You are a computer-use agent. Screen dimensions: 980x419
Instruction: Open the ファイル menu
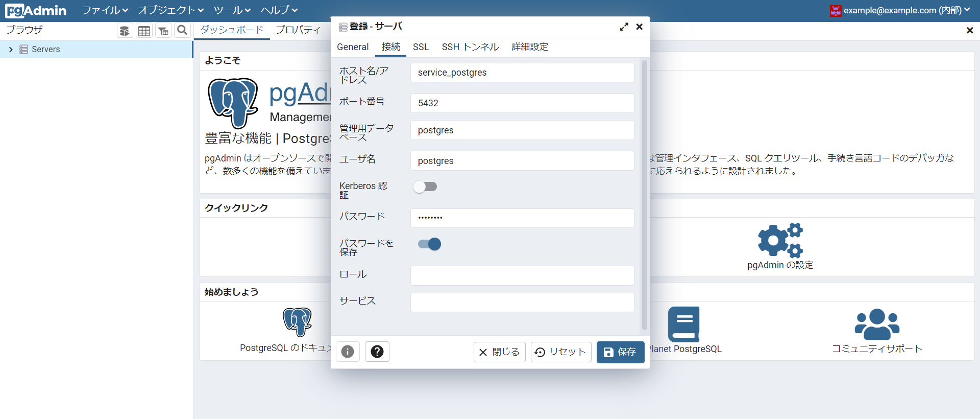coord(105,10)
